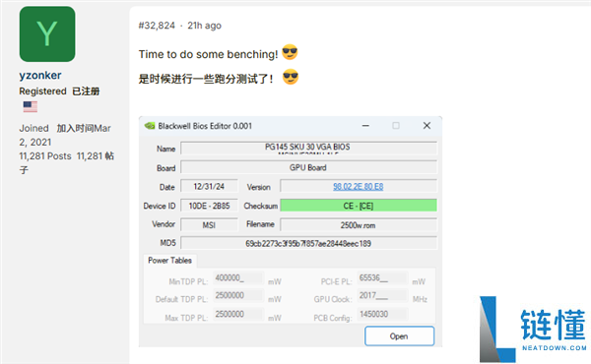
Task: Click the Max TDP PL field 2500000
Action: coord(238,314)
